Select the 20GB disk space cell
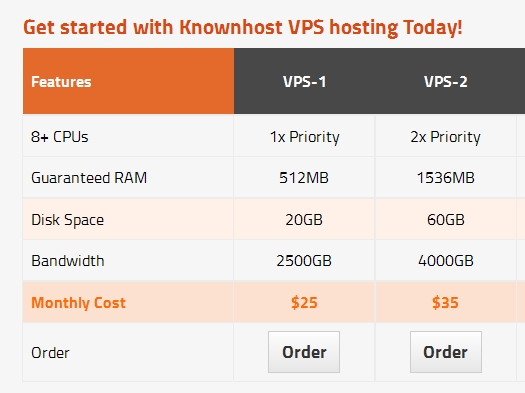The width and height of the screenshot is (525, 393). (x=304, y=220)
